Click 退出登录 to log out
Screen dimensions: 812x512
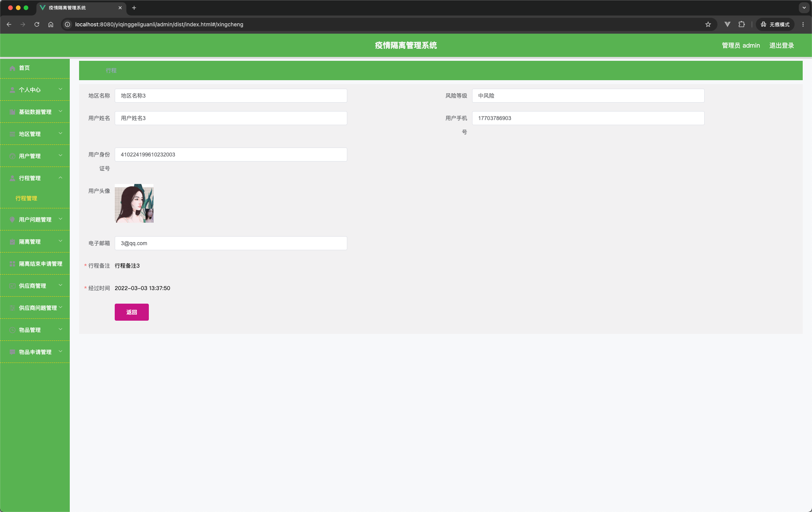[781, 46]
